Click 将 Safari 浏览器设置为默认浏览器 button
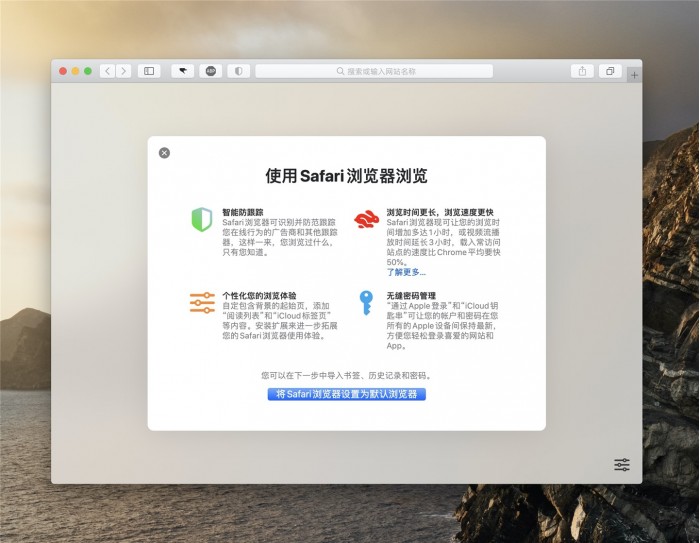This screenshot has height=543, width=700. click(x=346, y=394)
